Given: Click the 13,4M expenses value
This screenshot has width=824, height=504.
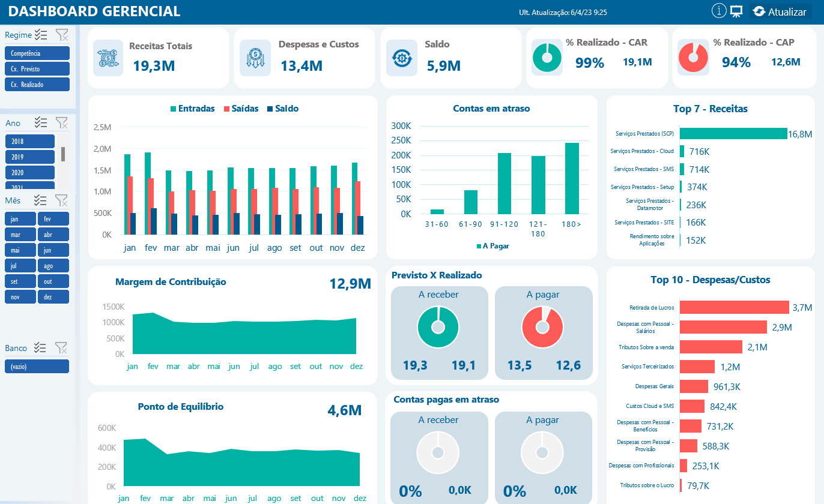Looking at the screenshot, I should (301, 65).
